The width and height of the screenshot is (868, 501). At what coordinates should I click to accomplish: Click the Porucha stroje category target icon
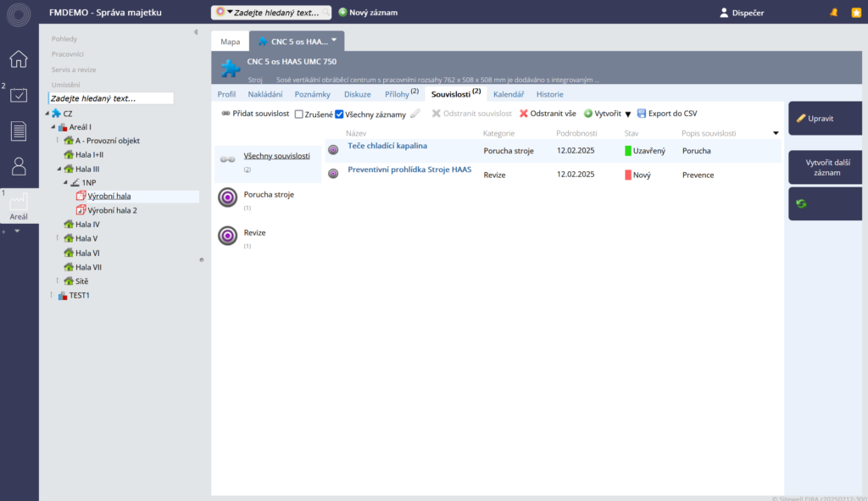(227, 197)
